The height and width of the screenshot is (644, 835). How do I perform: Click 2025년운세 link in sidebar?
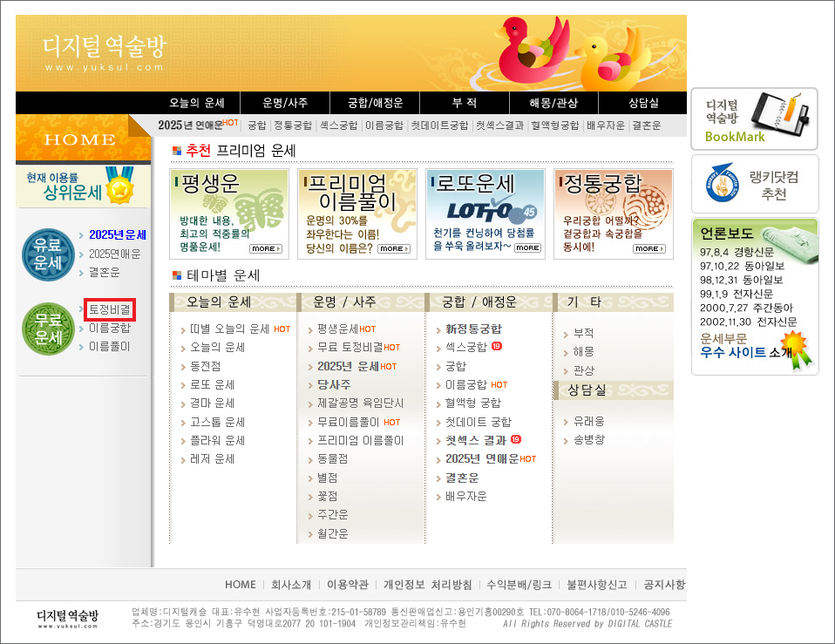[x=117, y=234]
